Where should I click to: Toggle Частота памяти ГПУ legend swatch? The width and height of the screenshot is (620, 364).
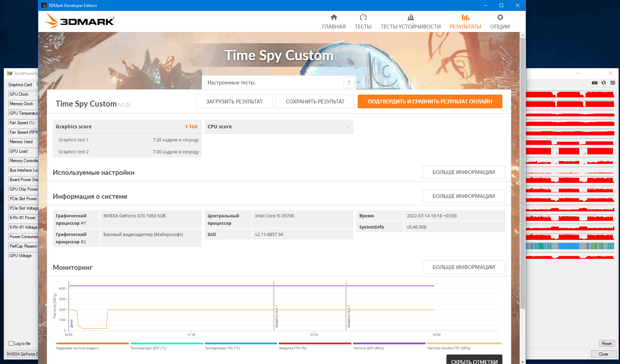coord(464,344)
